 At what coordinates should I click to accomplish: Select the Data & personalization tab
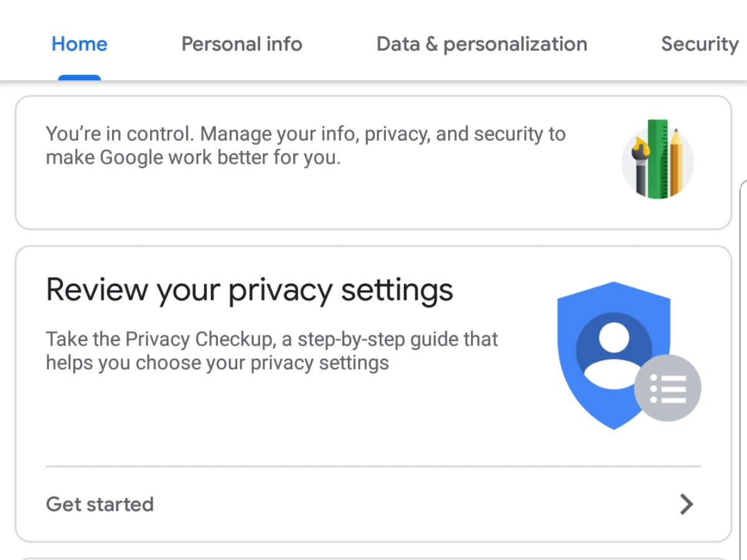click(482, 44)
